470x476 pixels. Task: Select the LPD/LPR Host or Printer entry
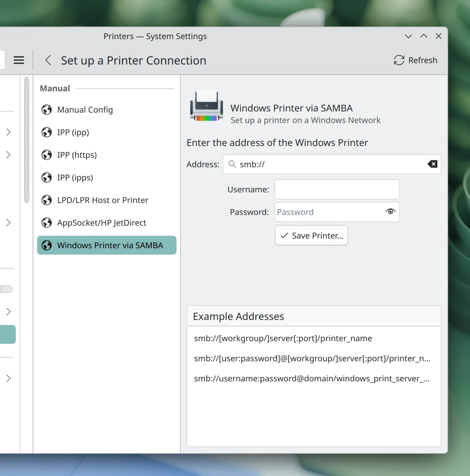103,200
